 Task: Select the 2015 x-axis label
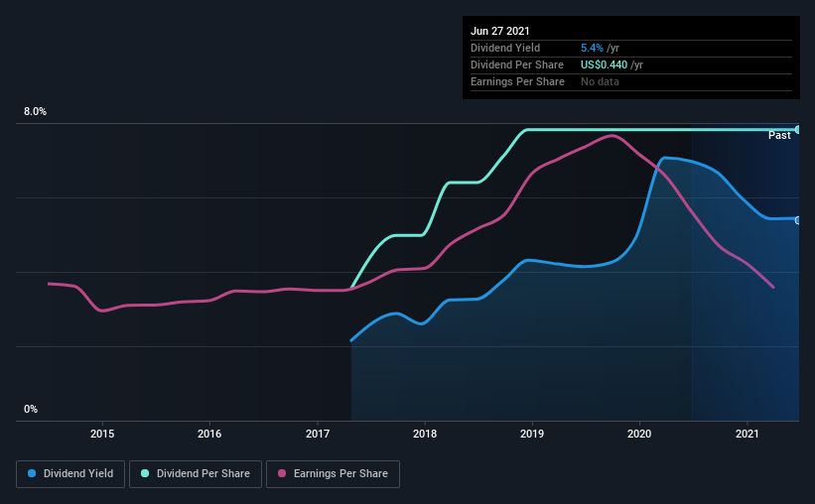(x=102, y=434)
